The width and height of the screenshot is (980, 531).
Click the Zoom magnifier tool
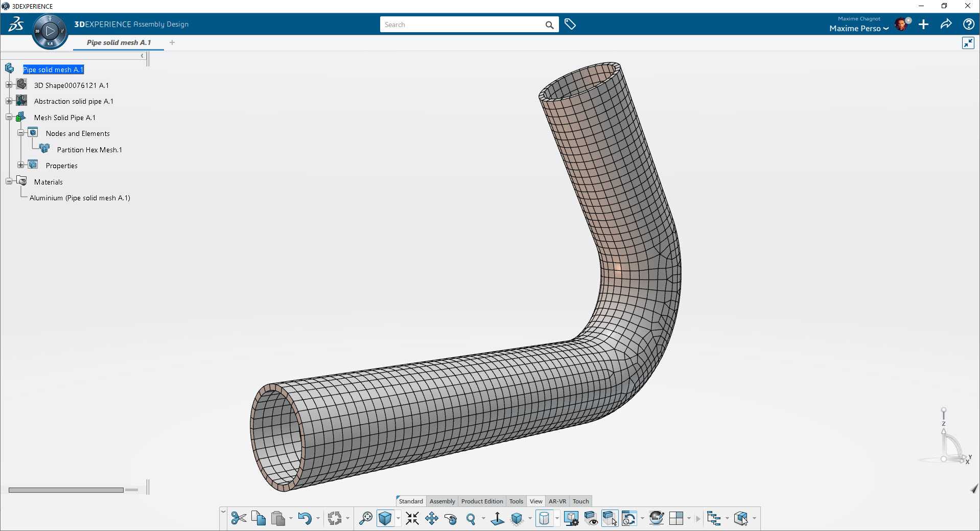[x=471, y=518]
